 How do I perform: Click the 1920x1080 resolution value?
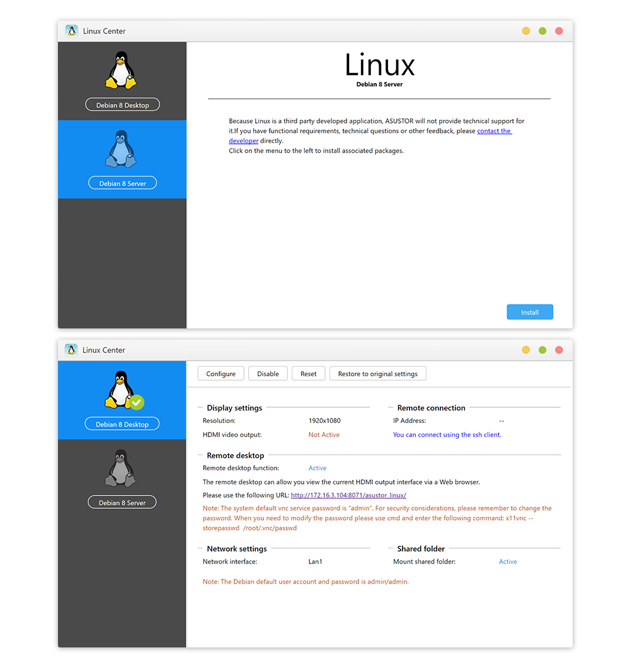click(x=324, y=421)
